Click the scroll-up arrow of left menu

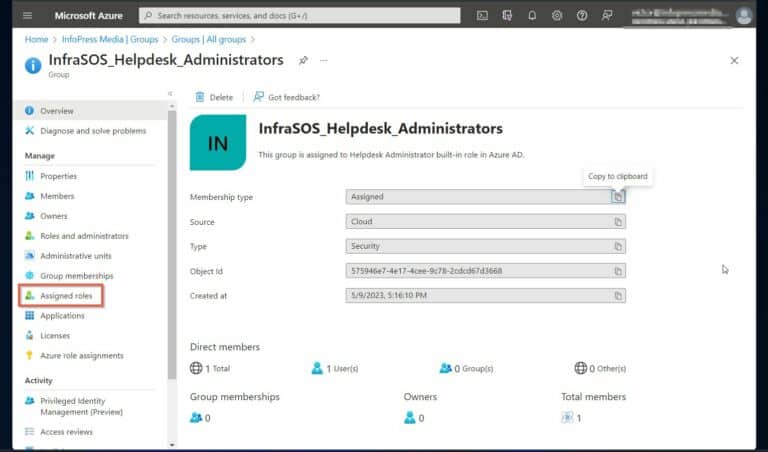172,106
